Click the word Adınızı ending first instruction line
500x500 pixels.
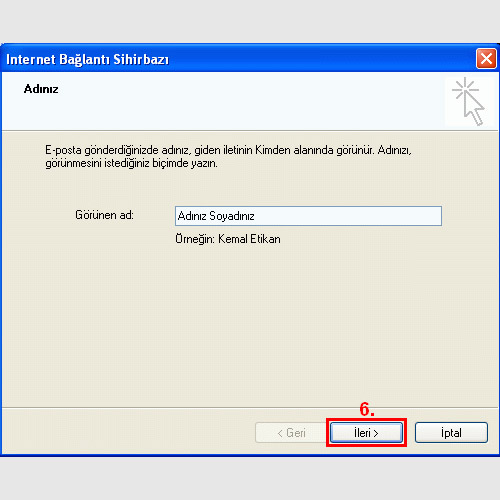[x=395, y=150]
